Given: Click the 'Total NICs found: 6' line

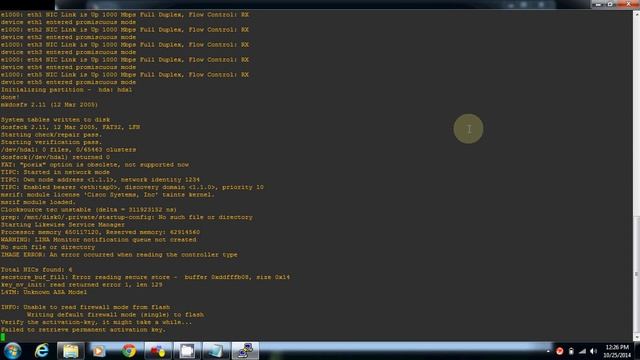Looking at the screenshot, I should coord(36,270).
